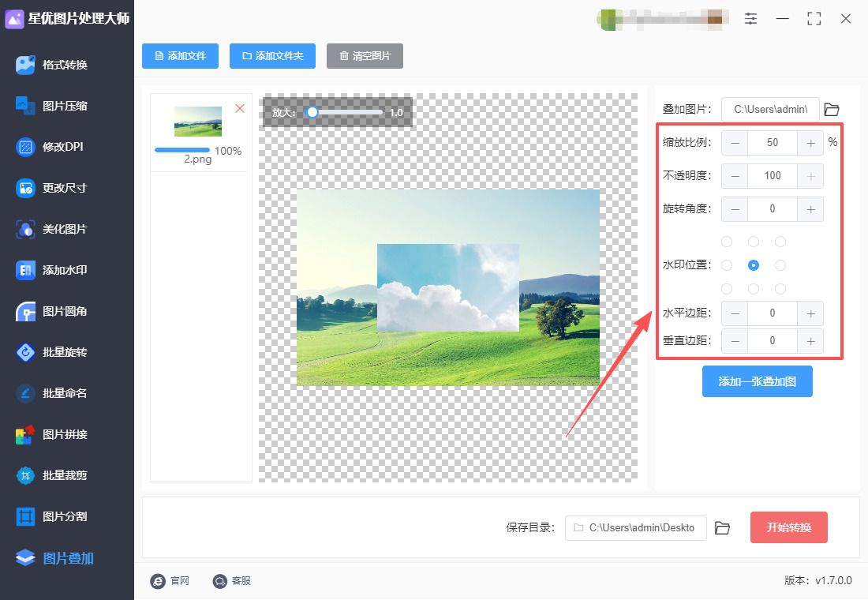Image resolution: width=868 pixels, height=600 pixels.
Task: Open the 官网 link text
Action: coord(180,580)
